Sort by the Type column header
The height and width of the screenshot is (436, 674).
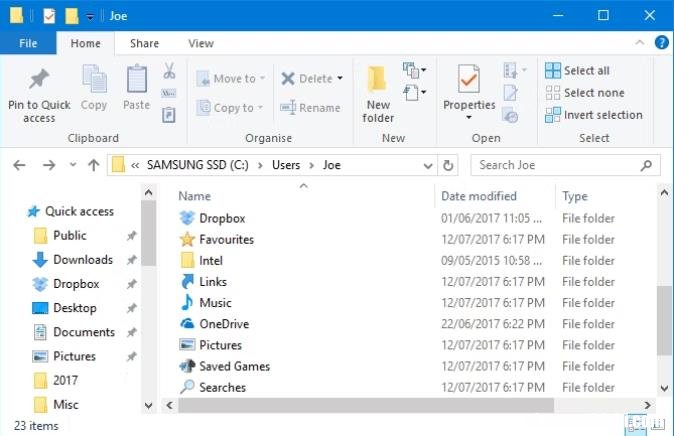click(575, 197)
